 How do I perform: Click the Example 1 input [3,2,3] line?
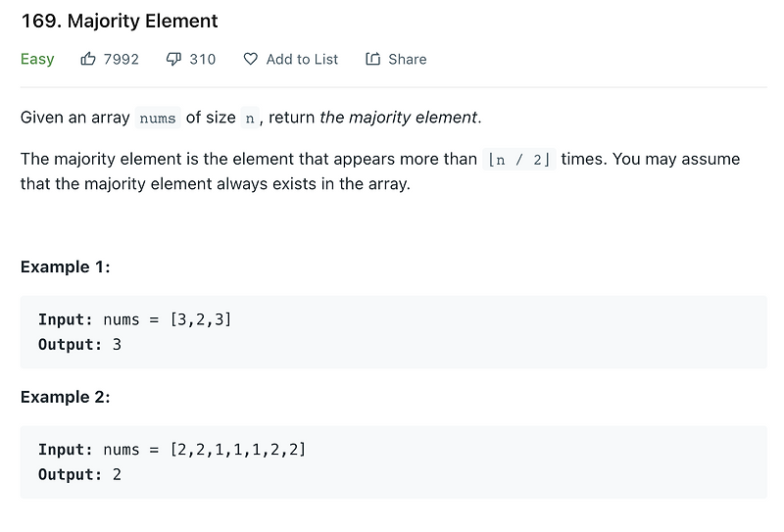(135, 319)
